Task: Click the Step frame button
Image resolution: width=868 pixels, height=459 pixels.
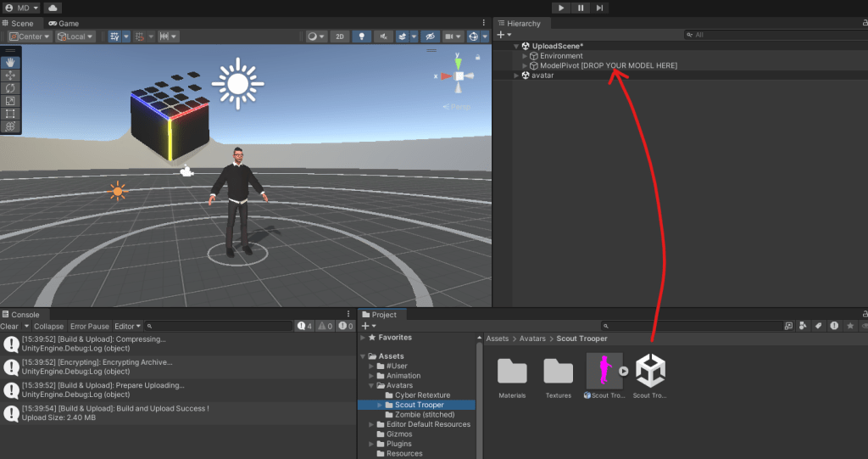Action: coord(600,8)
